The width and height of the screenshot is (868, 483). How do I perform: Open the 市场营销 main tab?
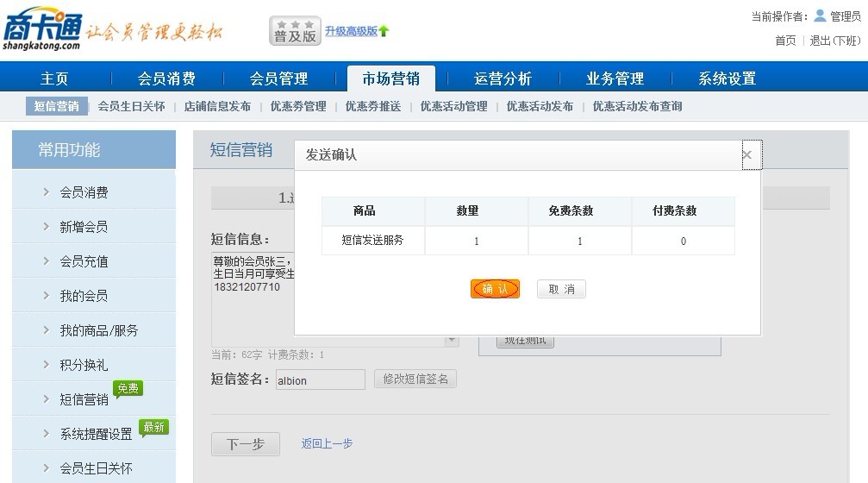click(x=390, y=78)
